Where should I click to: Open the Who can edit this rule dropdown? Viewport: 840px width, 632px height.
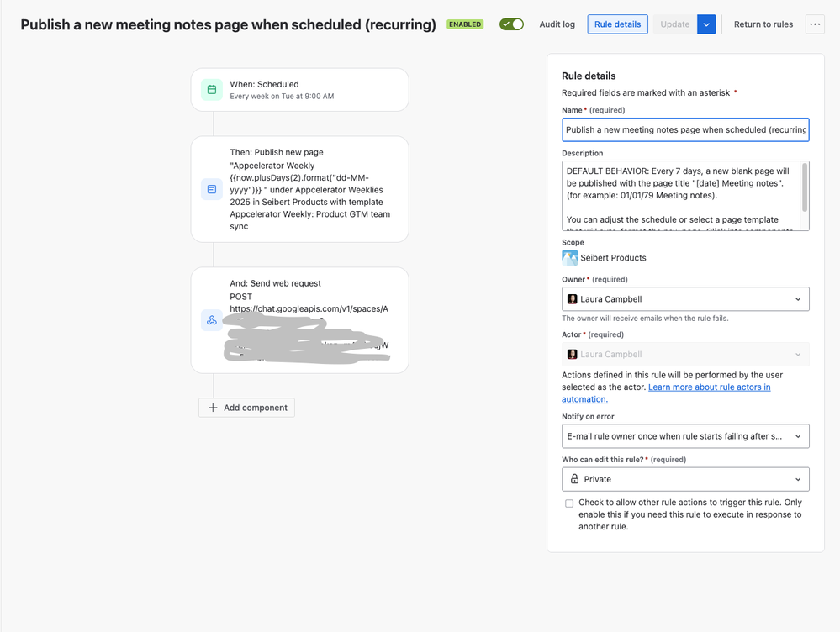click(x=685, y=479)
